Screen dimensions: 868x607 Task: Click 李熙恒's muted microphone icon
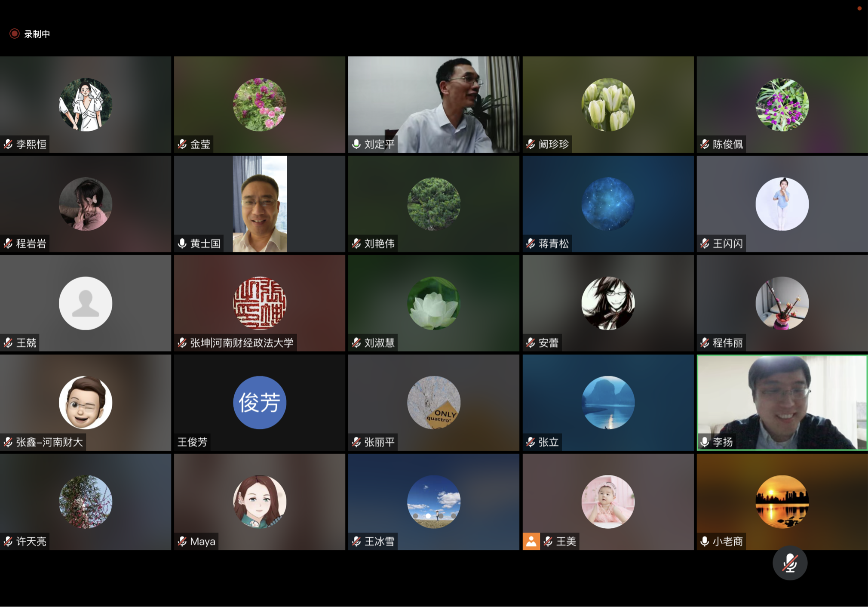(x=8, y=144)
